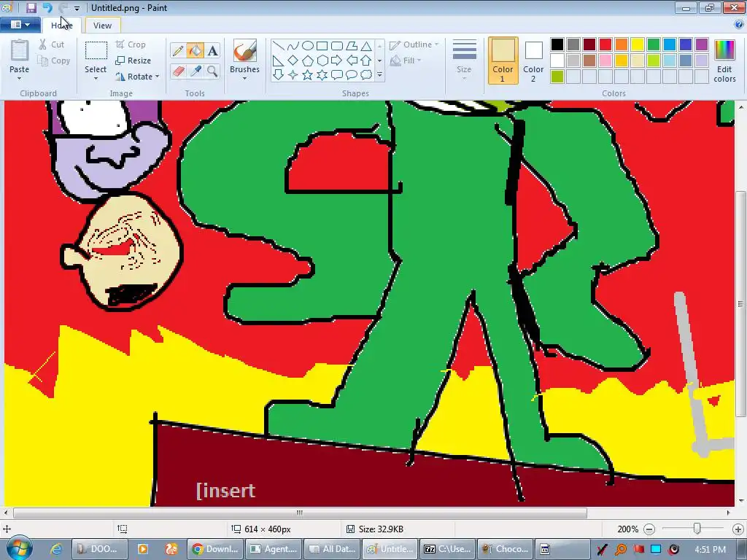
Task: Click the Resize button
Action: (x=133, y=61)
